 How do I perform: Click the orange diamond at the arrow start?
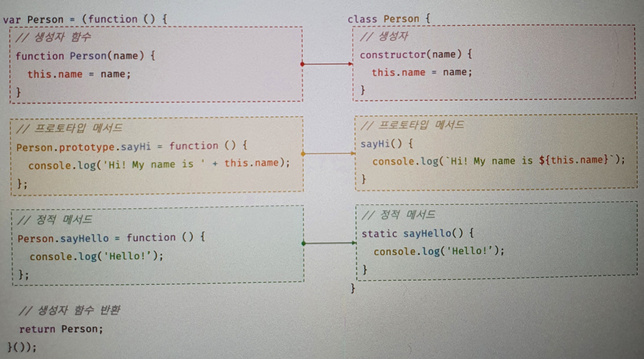pyautogui.click(x=303, y=154)
